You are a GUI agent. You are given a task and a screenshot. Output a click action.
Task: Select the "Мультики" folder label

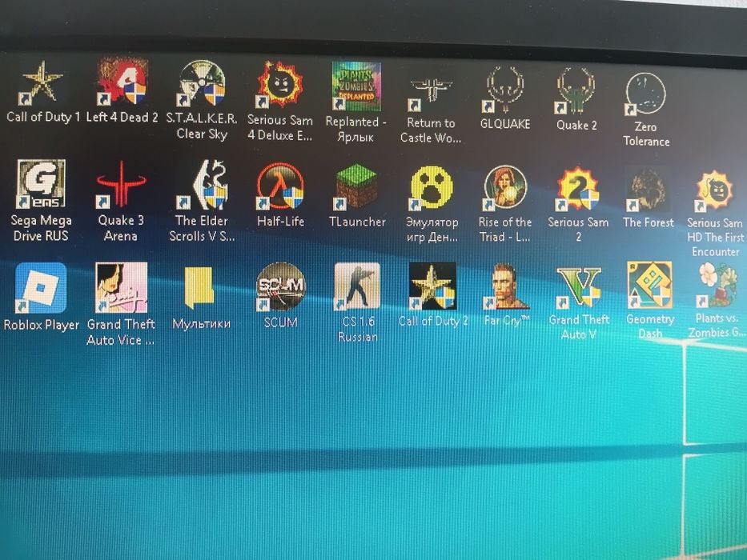pyautogui.click(x=201, y=324)
